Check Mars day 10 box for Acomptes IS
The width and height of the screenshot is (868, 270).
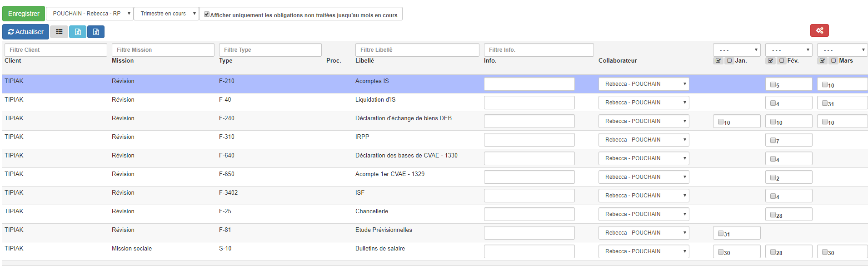click(824, 84)
